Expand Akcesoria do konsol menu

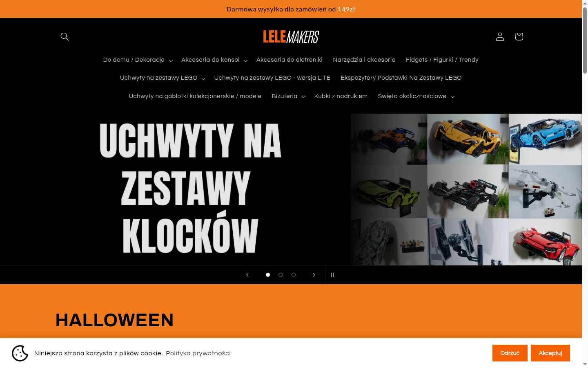pos(214,60)
